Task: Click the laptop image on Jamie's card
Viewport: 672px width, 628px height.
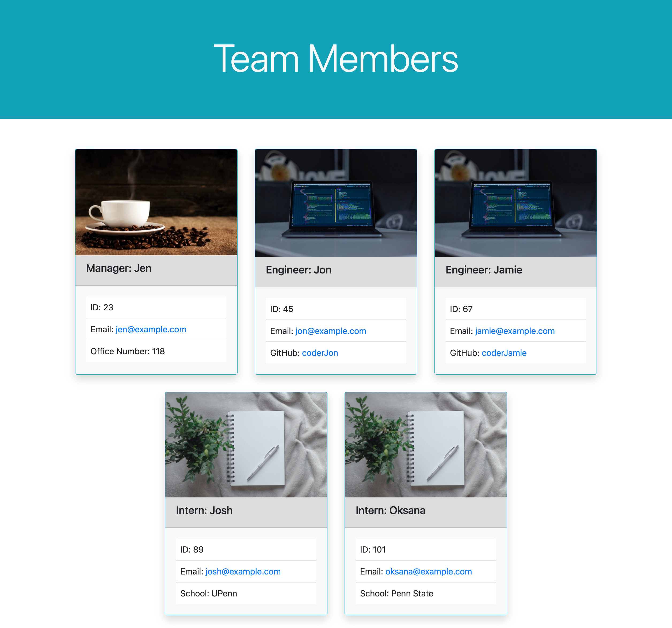Action: [516, 203]
